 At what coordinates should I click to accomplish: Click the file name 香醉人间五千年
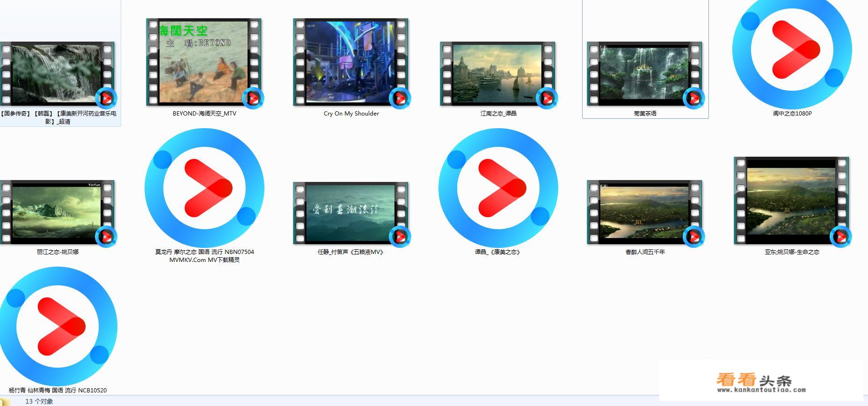tap(645, 252)
